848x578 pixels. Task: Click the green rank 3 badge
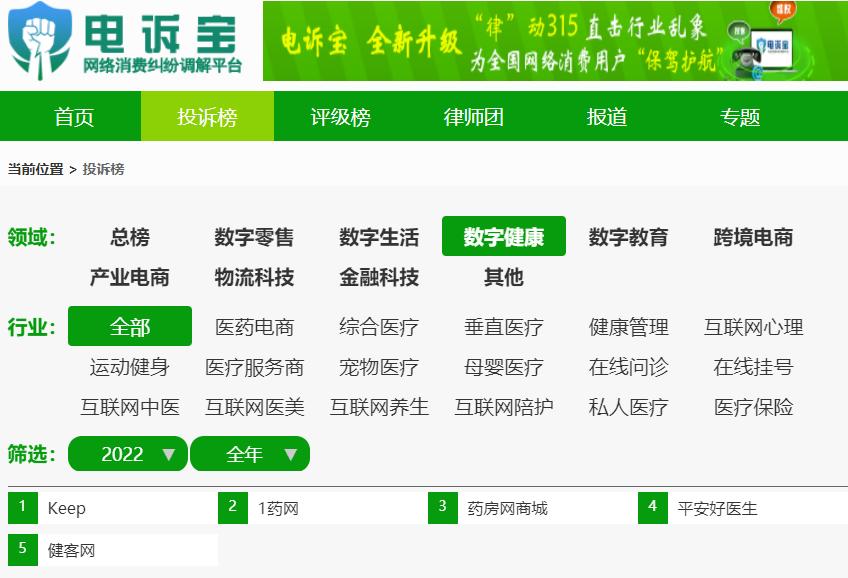coord(442,507)
